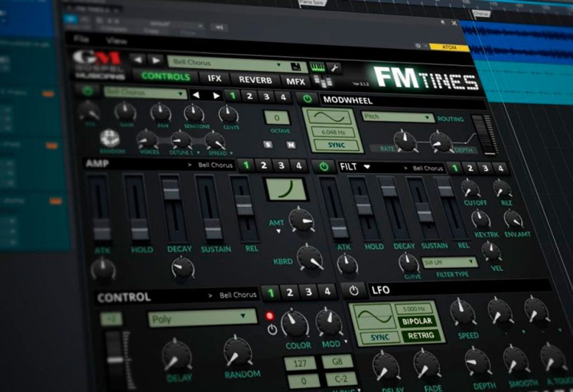The image size is (573, 392).
Task: Open the keyboard icon beside the preset bar
Action: (317, 67)
